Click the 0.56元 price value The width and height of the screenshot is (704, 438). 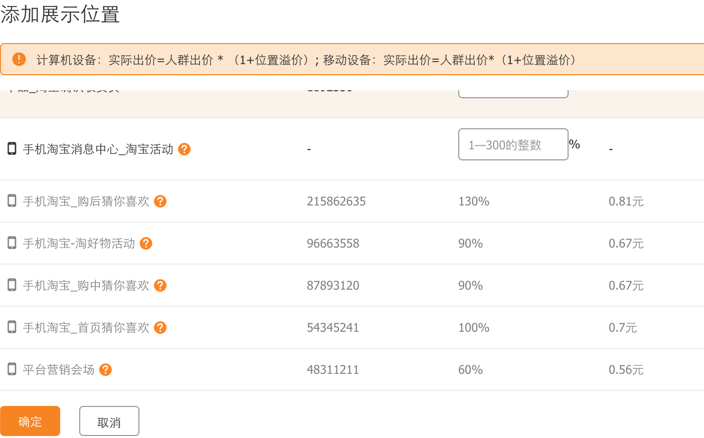pyautogui.click(x=626, y=370)
